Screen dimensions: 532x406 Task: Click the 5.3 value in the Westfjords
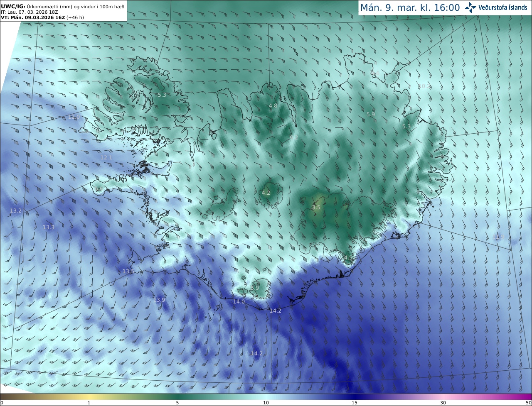162,95
